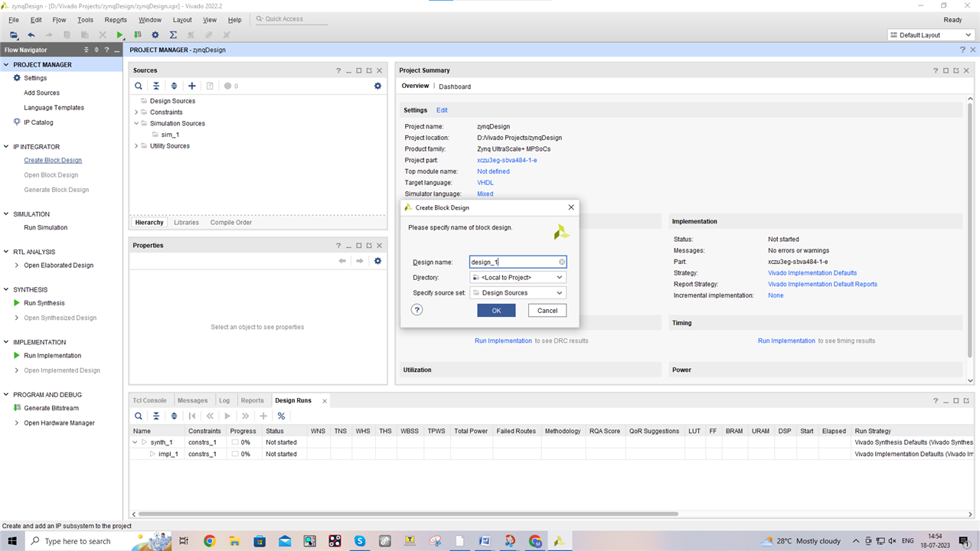The image size is (980, 551).
Task: Switch to the Libraries tab in Sources
Action: click(186, 223)
